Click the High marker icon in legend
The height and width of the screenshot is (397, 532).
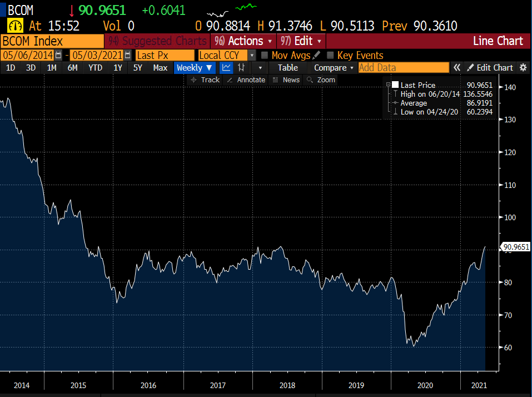(395, 94)
